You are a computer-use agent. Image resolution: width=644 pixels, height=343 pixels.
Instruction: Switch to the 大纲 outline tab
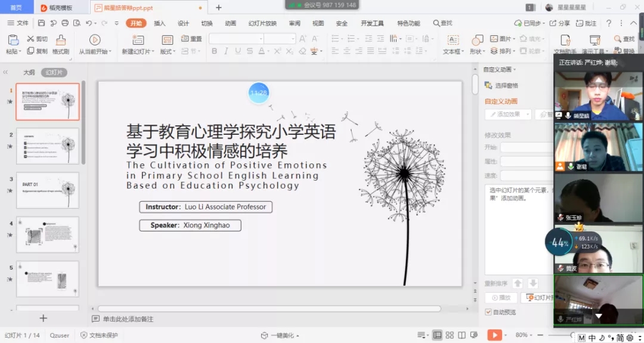(29, 72)
